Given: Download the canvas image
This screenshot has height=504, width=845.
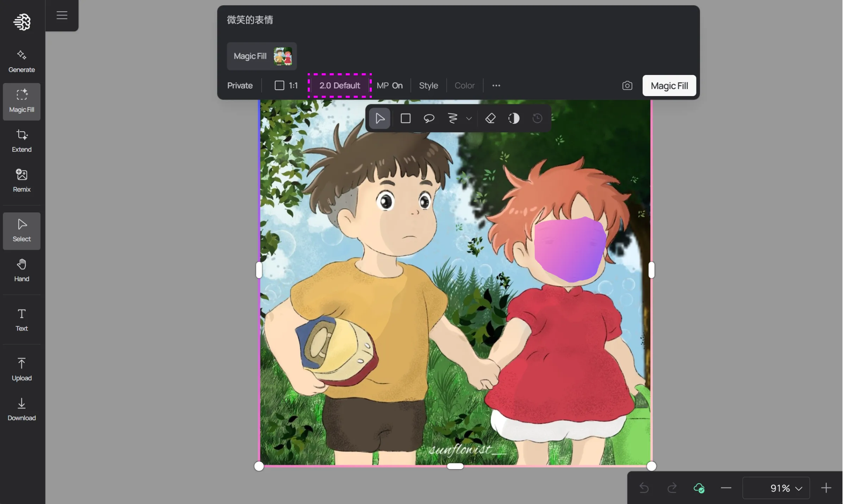Looking at the screenshot, I should click(x=22, y=409).
